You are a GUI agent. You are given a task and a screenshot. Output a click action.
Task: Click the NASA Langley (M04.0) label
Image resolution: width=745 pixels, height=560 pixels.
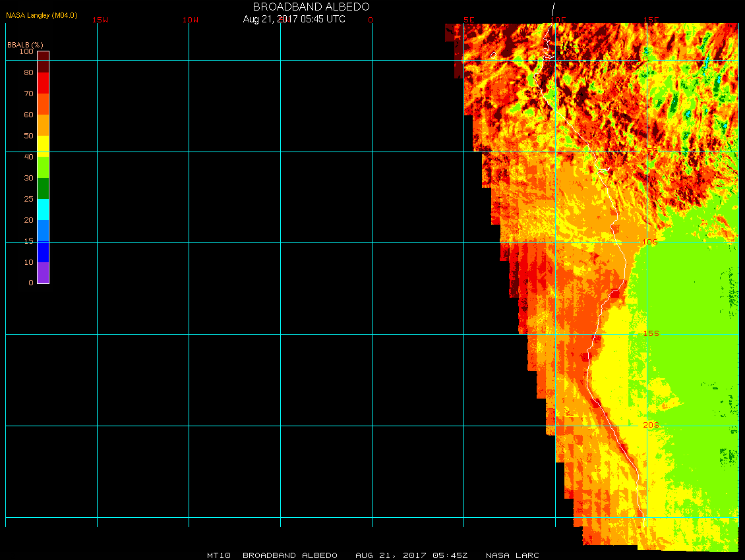[42, 15]
